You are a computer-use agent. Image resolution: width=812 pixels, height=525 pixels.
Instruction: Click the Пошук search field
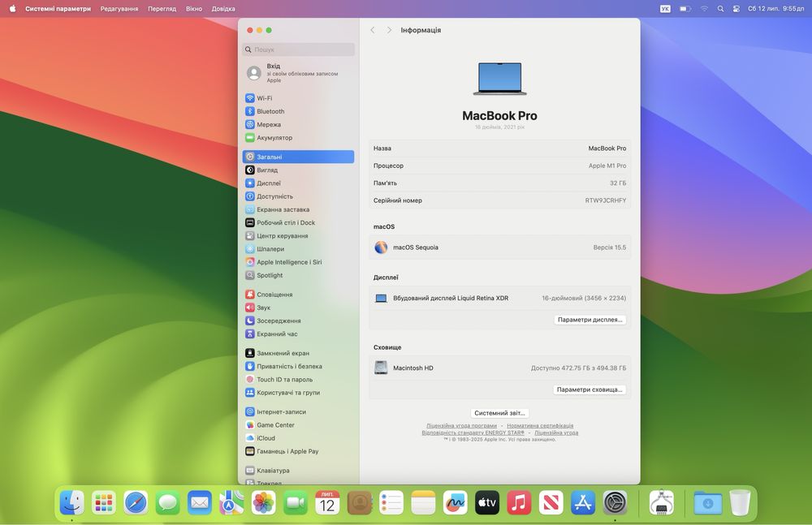tap(298, 49)
